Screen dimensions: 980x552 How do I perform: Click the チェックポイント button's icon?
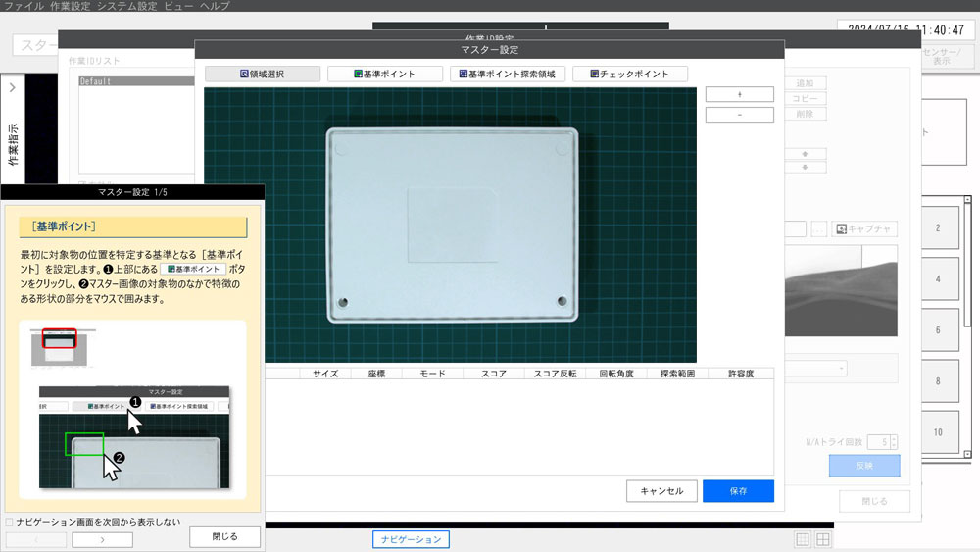[x=595, y=74]
